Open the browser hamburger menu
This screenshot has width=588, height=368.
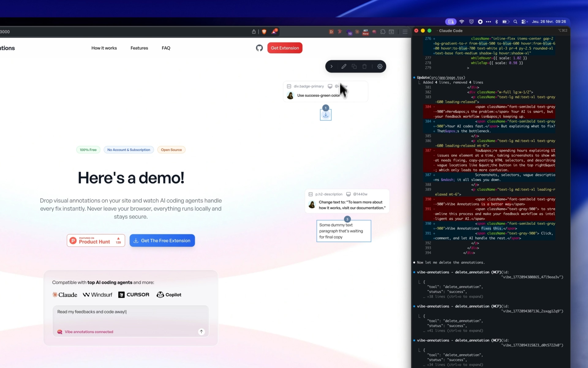405,32
